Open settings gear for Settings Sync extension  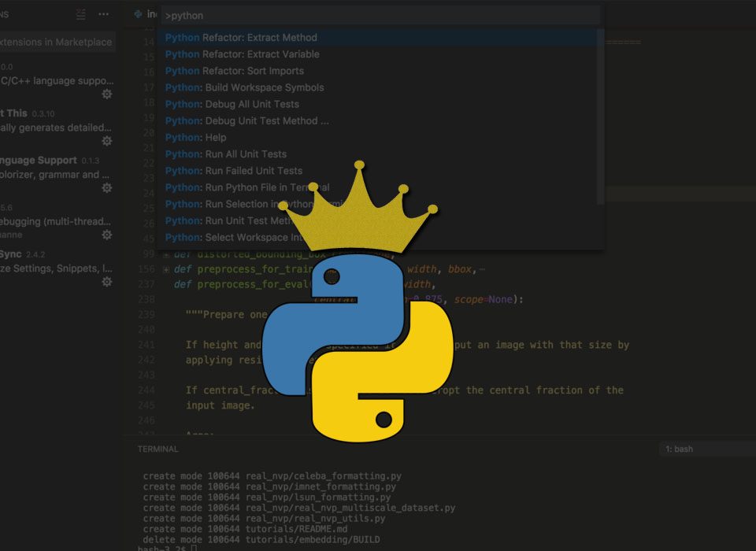(108, 281)
